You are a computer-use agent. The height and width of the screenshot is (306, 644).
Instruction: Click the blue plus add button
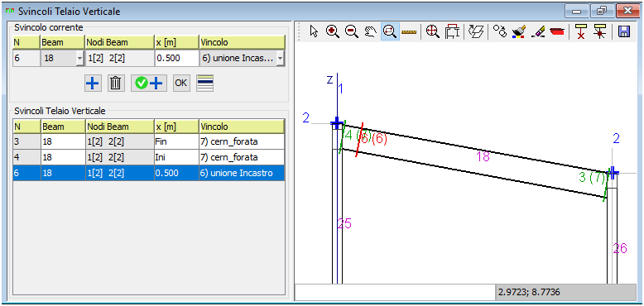[x=93, y=84]
